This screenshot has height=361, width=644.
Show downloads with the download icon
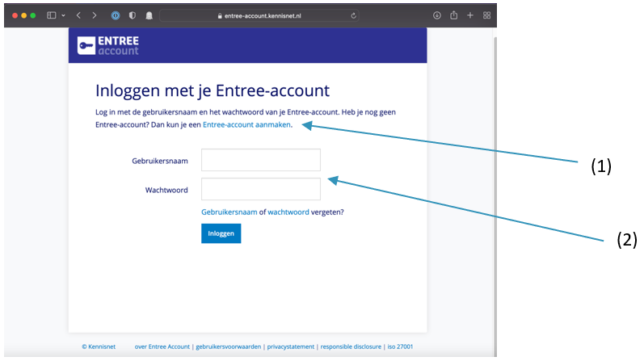437,15
